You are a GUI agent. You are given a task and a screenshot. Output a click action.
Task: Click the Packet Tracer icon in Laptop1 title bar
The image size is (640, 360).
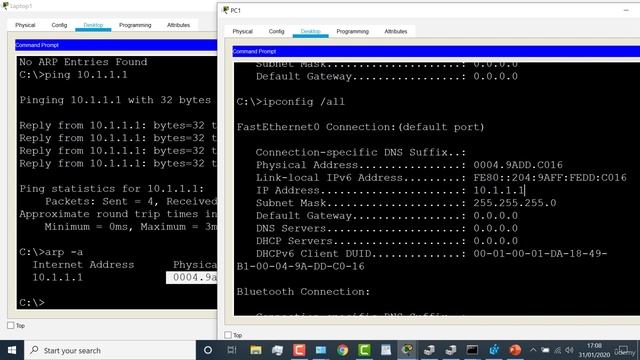coord(5,6)
